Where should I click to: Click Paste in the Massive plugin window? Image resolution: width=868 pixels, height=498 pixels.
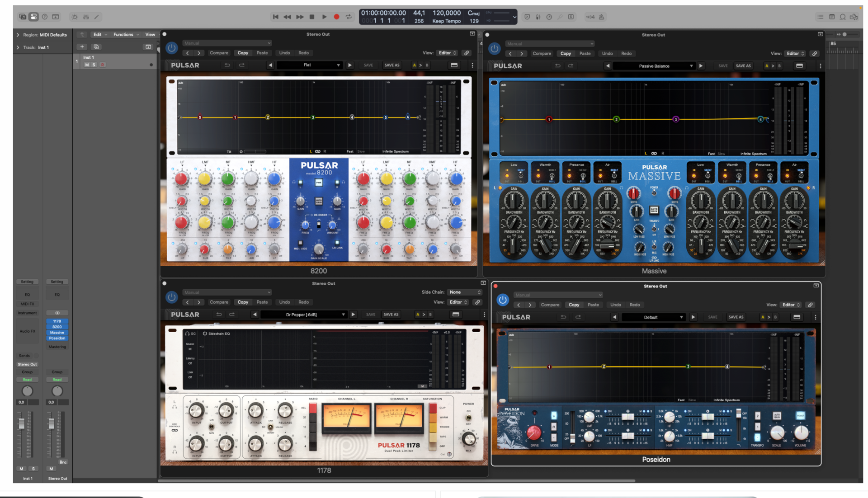tap(585, 53)
